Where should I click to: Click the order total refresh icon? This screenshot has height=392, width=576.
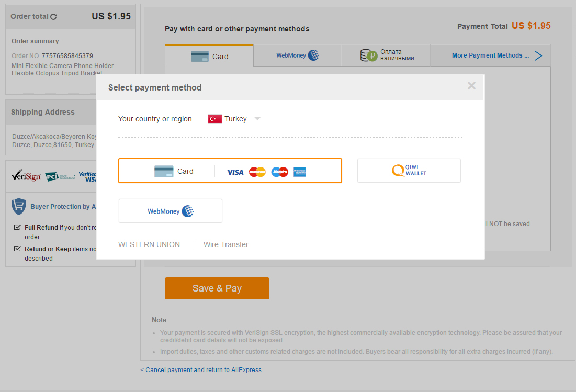(x=53, y=17)
